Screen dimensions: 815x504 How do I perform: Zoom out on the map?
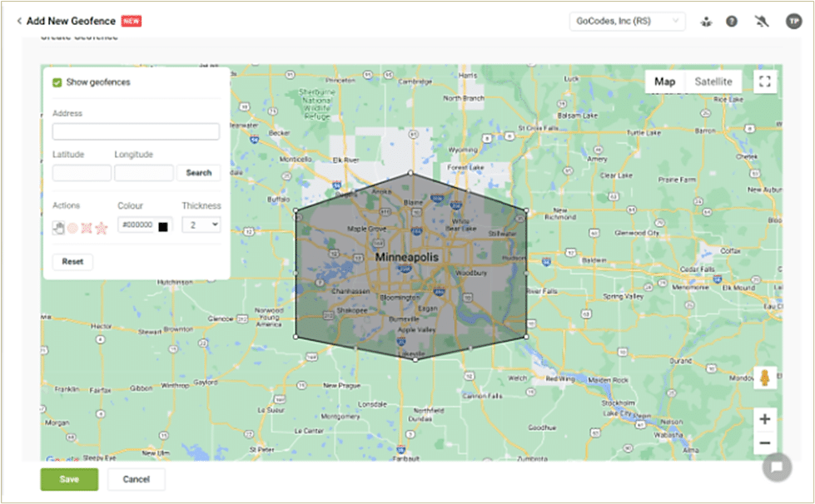(x=765, y=443)
